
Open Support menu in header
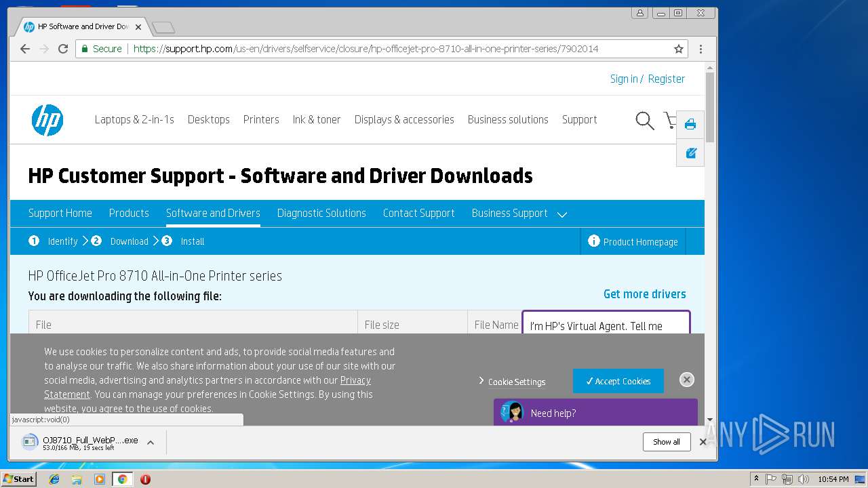pos(579,119)
